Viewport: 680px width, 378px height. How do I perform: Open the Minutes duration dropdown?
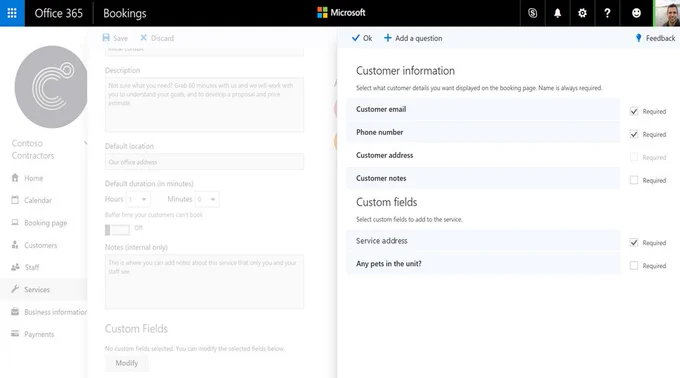(x=207, y=199)
